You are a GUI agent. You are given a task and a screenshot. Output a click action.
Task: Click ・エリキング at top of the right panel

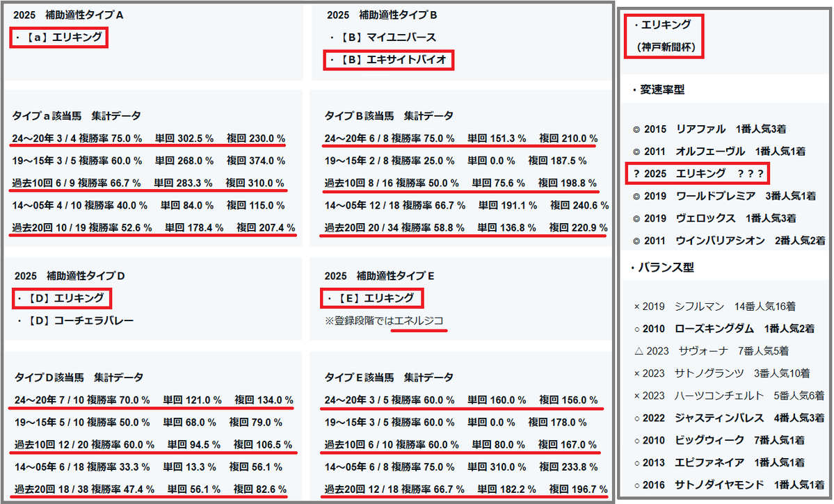pos(663,24)
